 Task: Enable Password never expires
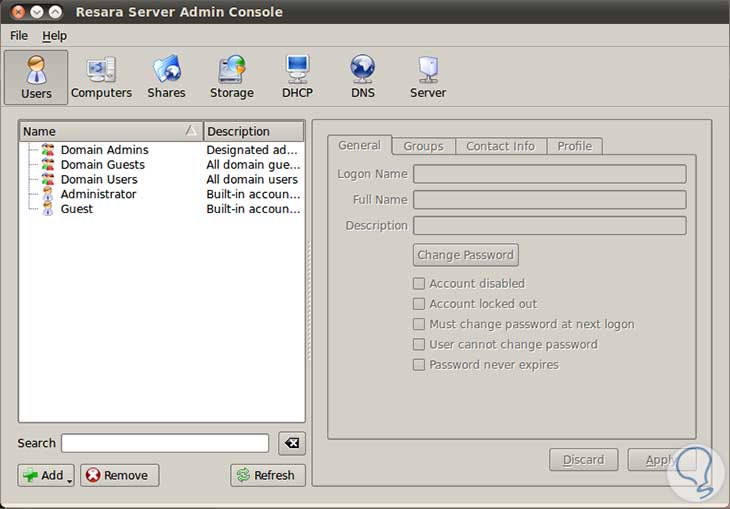419,365
